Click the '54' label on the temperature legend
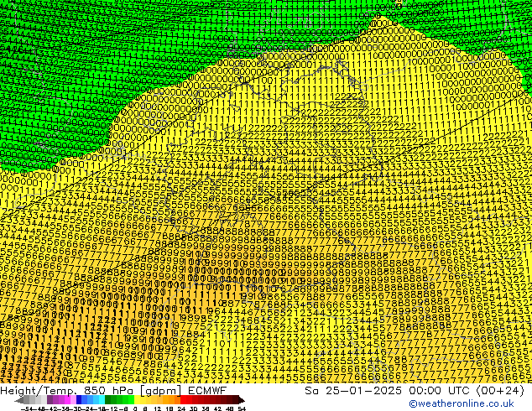The height and width of the screenshot is (411, 532). (242, 408)
